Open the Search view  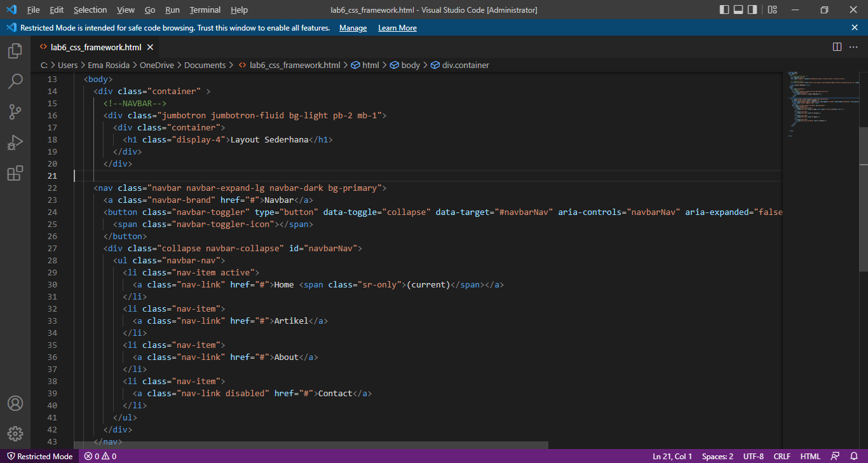coord(15,81)
